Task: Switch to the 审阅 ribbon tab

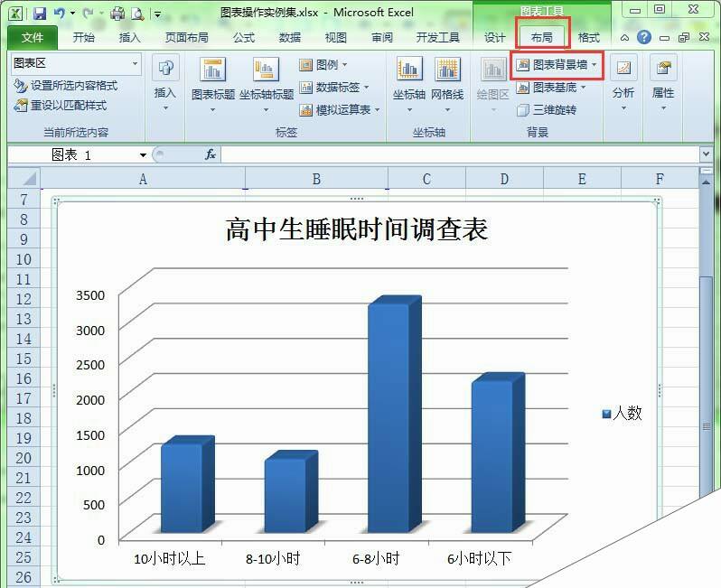Action: pos(382,38)
